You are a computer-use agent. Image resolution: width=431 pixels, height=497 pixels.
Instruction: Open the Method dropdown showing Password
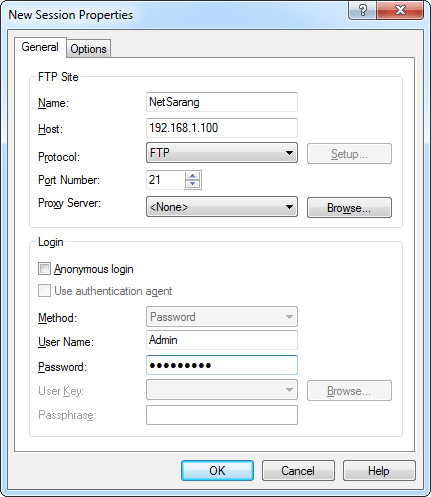pos(222,317)
